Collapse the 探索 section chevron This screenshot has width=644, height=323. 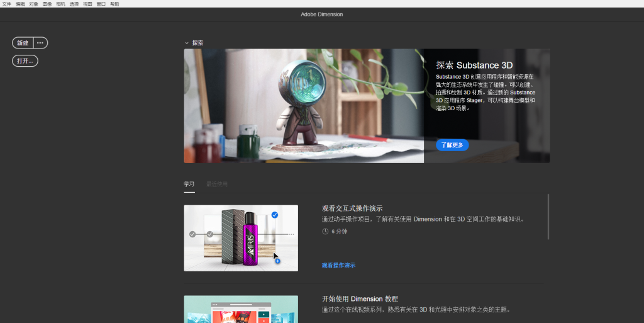click(187, 43)
